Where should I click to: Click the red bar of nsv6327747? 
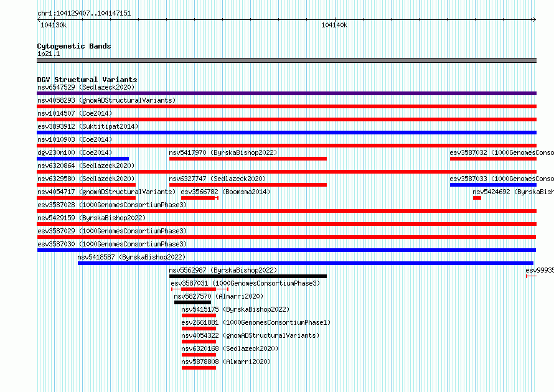point(248,185)
